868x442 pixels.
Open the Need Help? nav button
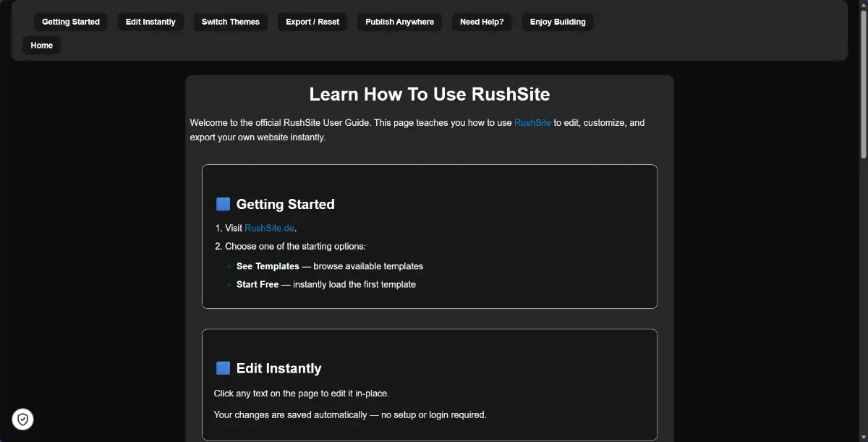click(x=482, y=22)
